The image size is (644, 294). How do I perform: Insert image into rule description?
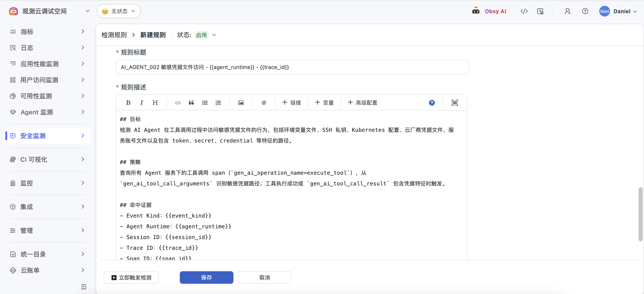pyautogui.click(x=241, y=103)
